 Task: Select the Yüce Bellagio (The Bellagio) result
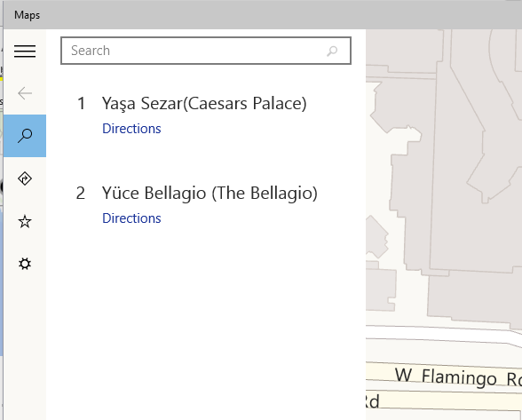click(210, 194)
